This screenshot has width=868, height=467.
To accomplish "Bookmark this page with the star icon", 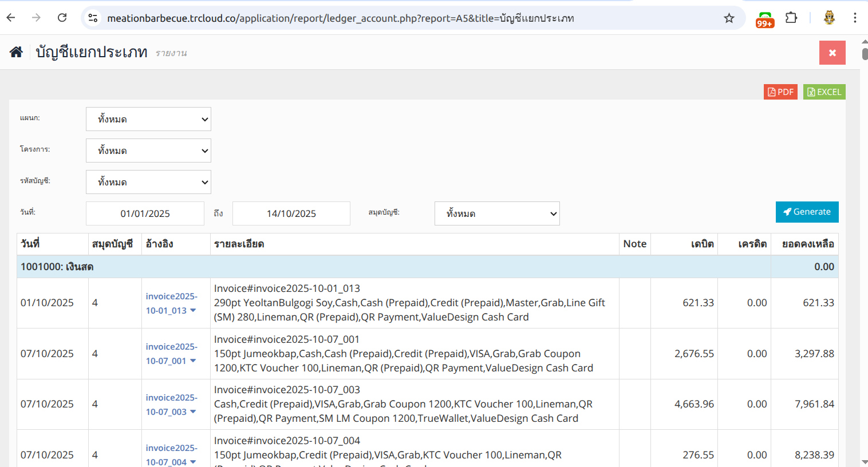I will [729, 18].
